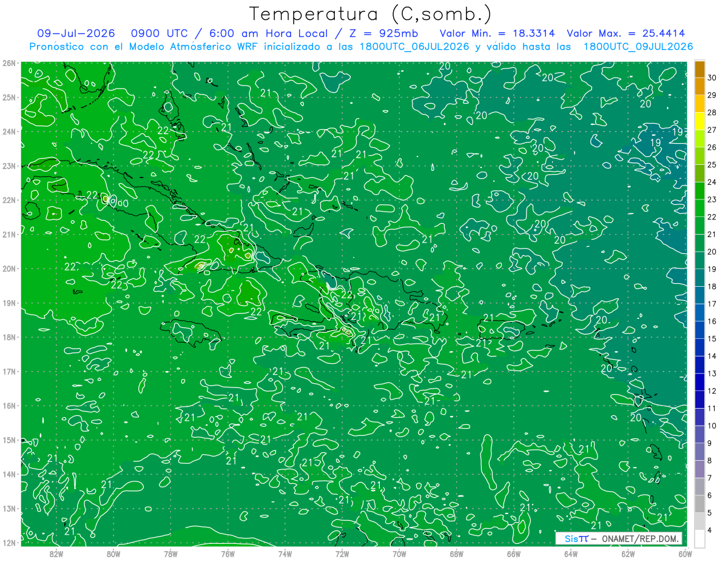Click the latitude axis label 26N
The height and width of the screenshot is (562, 728).
click(9, 63)
